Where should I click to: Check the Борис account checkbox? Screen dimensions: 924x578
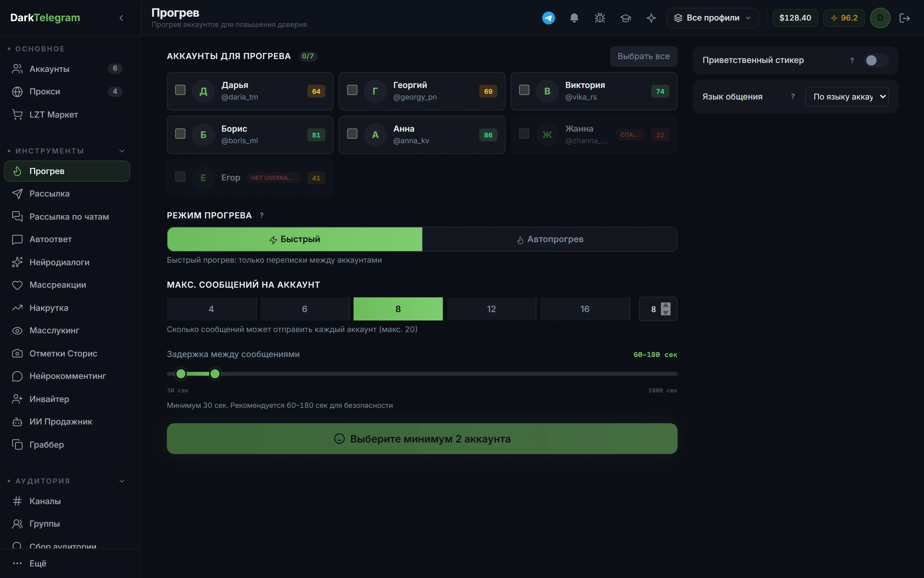[x=180, y=134]
